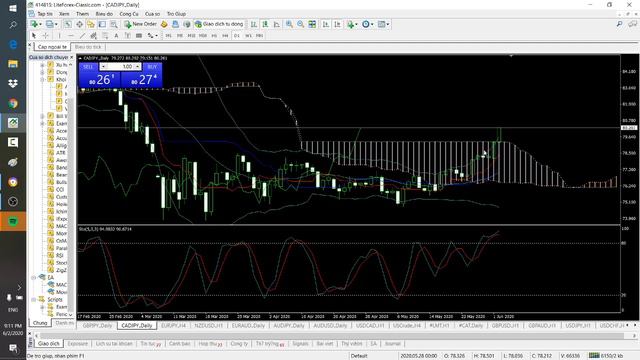Open the arrows objects dropdown
The image size is (640, 360).
[x=152, y=36]
